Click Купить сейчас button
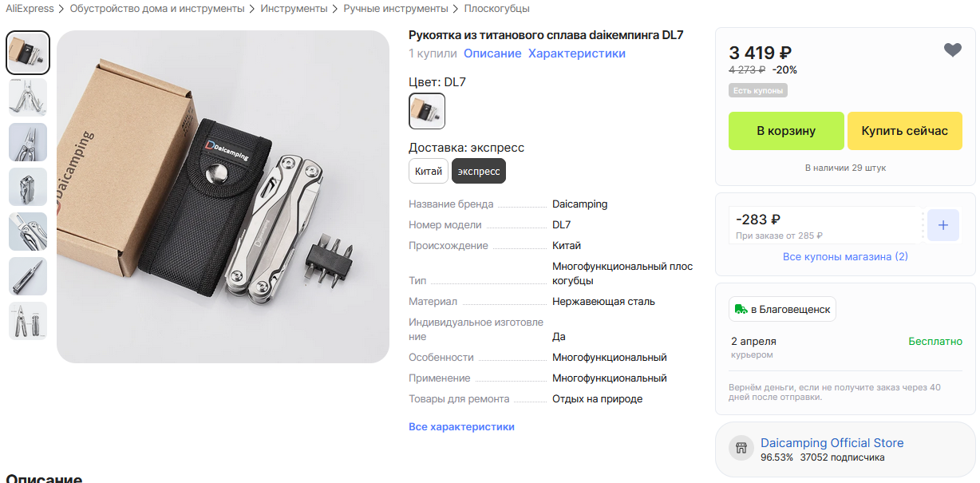This screenshot has height=483, width=980. point(904,131)
